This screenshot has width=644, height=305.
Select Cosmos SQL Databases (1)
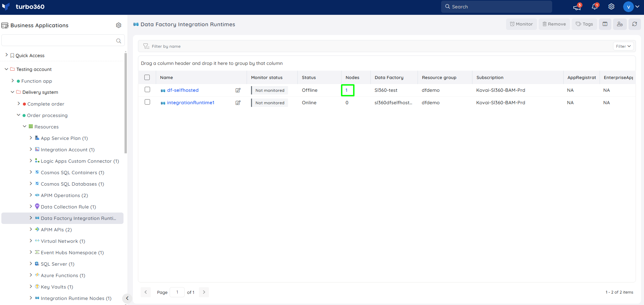[x=72, y=184]
